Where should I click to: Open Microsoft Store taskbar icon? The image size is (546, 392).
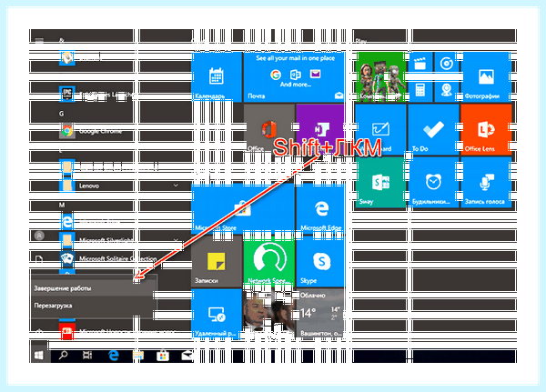pos(163,355)
